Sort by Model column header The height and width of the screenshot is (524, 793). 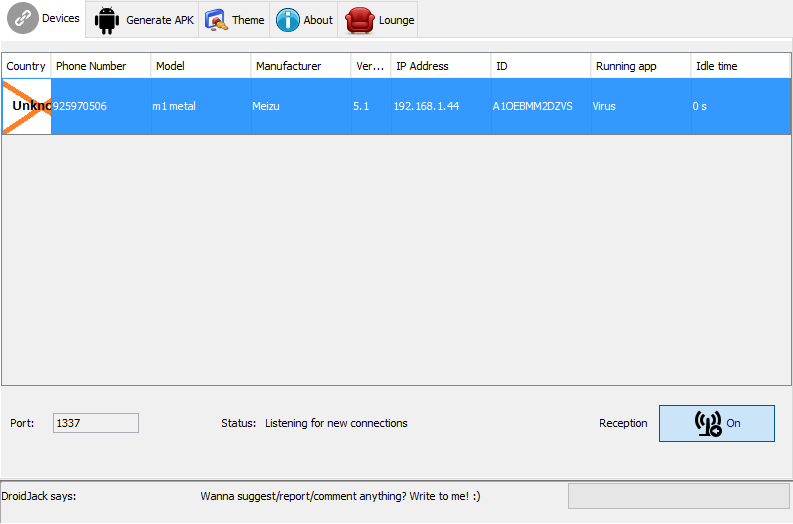click(201, 66)
